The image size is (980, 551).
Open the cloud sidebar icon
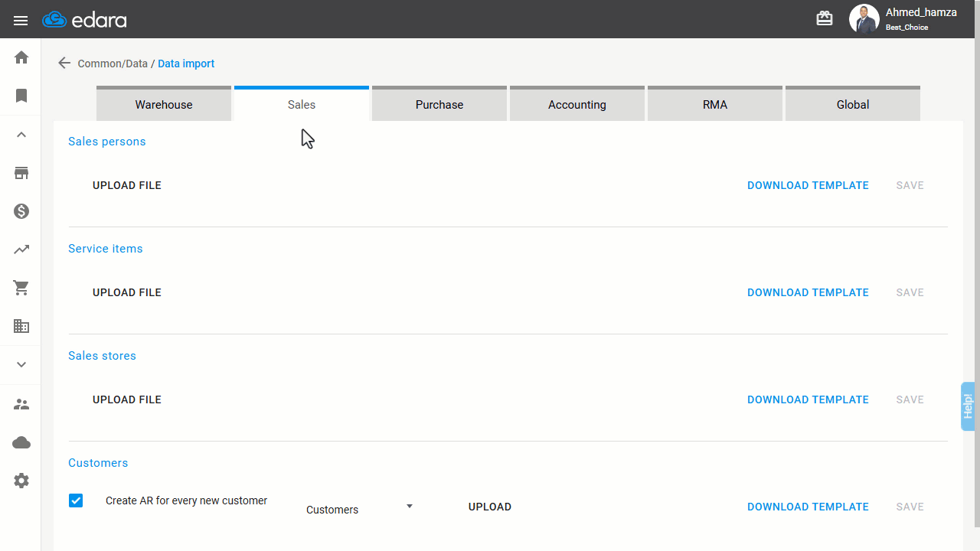21,442
